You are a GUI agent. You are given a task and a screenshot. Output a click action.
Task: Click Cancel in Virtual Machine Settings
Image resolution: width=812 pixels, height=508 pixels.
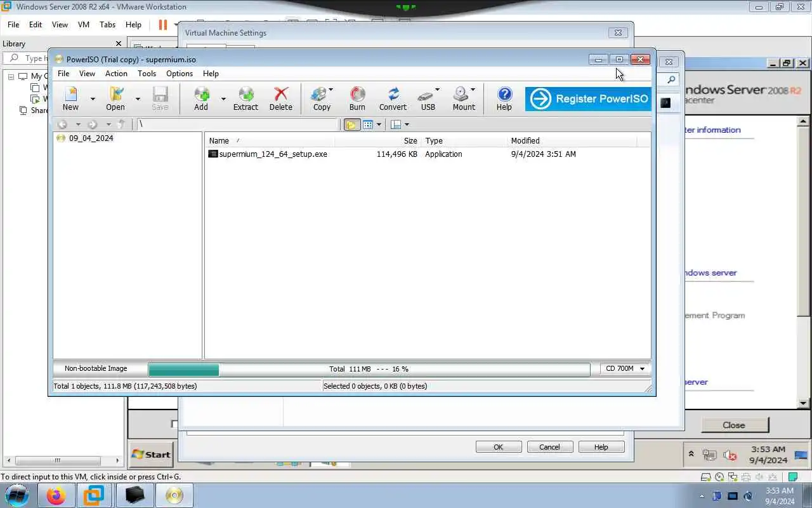coord(549,447)
